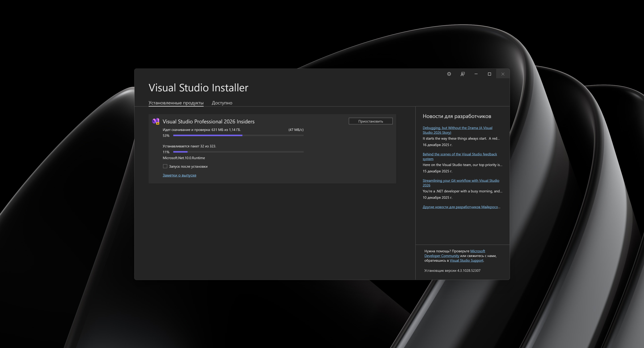Image resolution: width=644 pixels, height=348 pixels.
Task: Open the Заметки о выпуске link
Action: point(179,175)
